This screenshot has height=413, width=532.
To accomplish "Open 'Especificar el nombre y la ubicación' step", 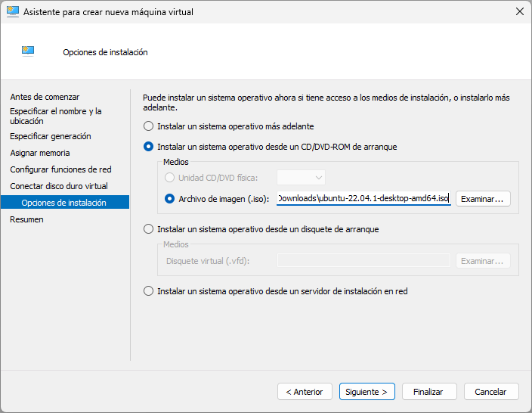I will tap(56, 116).
